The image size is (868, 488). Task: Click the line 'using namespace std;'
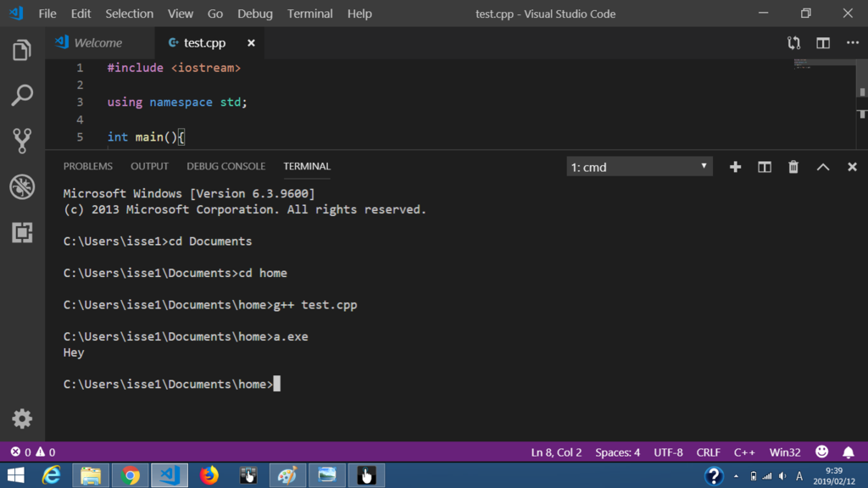177,102
